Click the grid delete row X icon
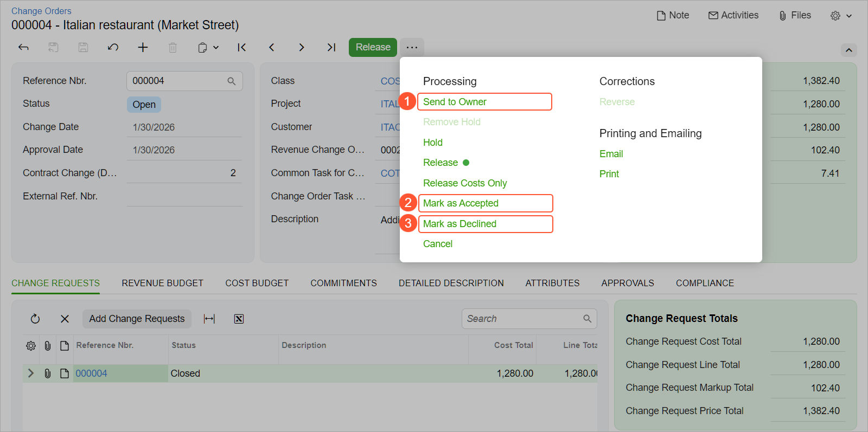Screen dimensions: 868x432 [x=65, y=319]
